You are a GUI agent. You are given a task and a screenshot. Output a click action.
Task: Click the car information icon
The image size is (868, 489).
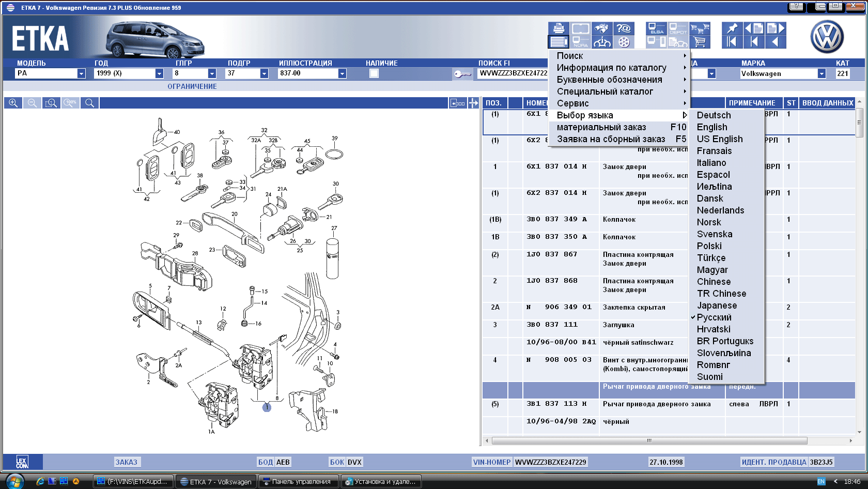(602, 42)
